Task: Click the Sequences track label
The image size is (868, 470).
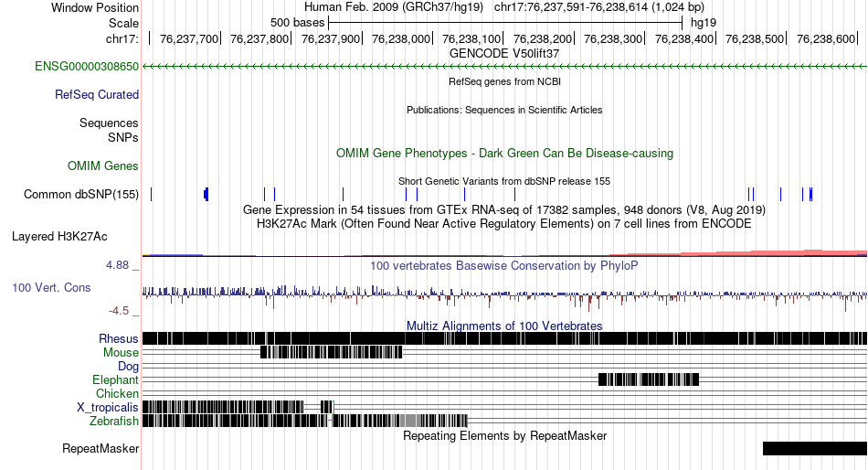Action: 109,123
